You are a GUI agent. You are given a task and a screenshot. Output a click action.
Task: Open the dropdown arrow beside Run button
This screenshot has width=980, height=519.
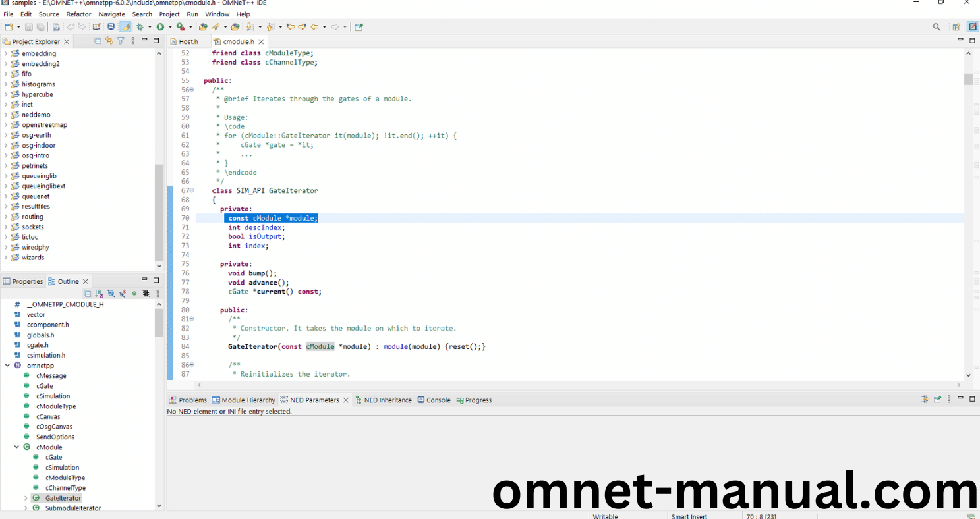pos(170,27)
